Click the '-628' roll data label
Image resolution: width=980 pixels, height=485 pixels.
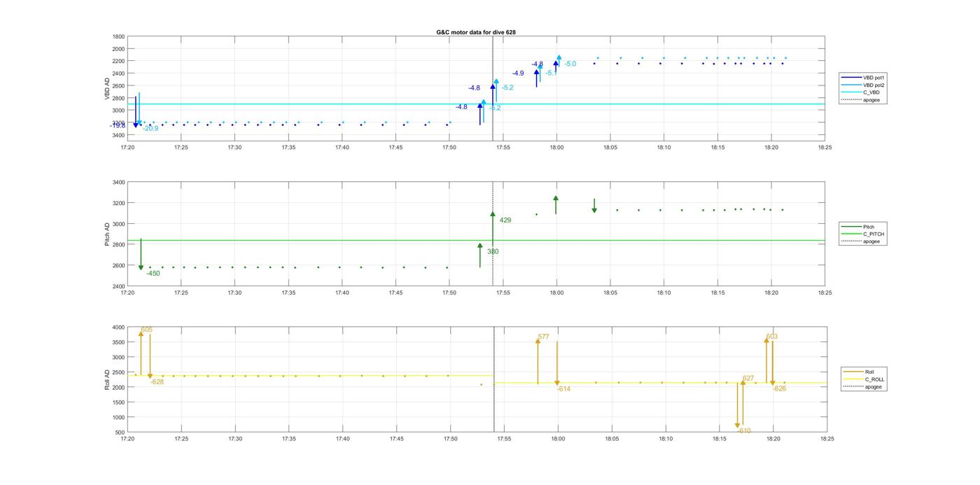tap(157, 382)
